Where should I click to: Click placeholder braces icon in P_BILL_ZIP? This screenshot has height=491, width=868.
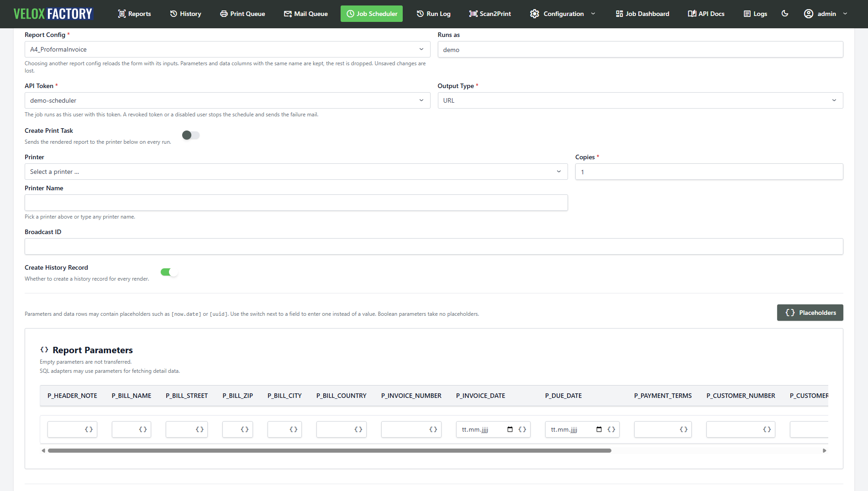(x=245, y=429)
